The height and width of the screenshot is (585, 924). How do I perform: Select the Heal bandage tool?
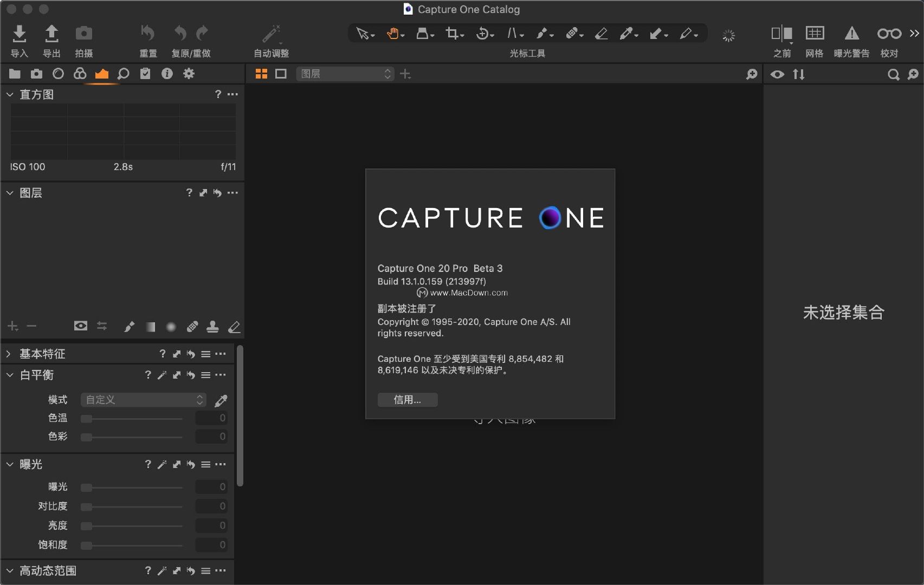(574, 34)
